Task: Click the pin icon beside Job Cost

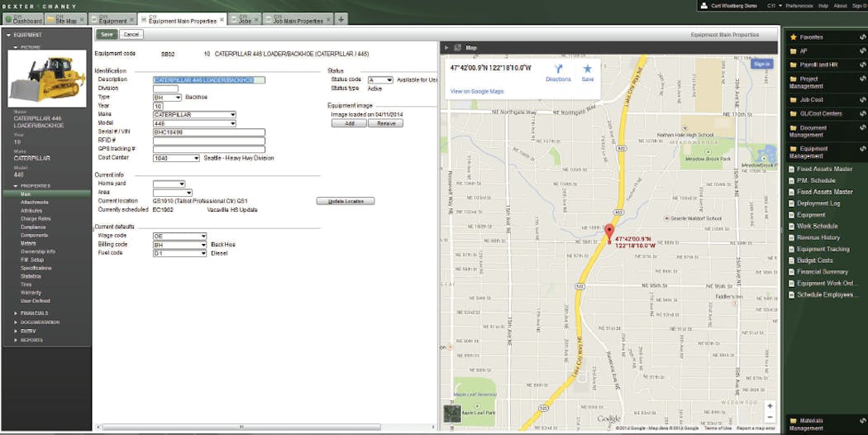Action: 862,100
